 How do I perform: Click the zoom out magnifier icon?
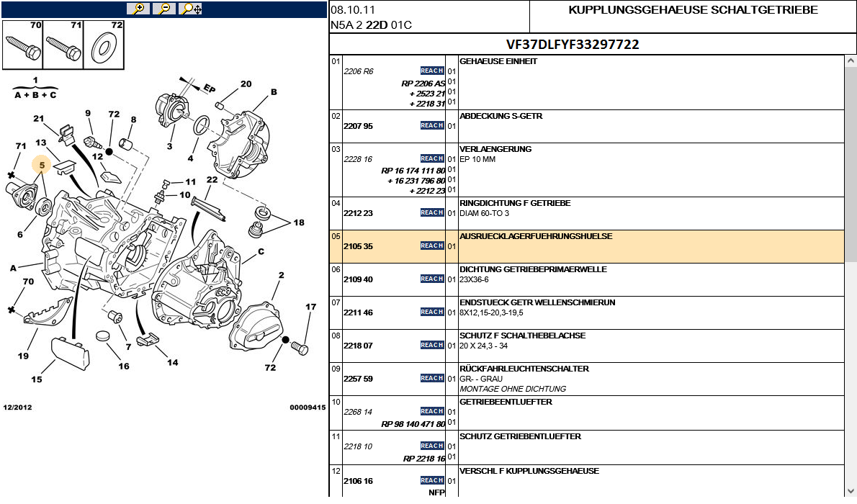pyautogui.click(x=164, y=9)
